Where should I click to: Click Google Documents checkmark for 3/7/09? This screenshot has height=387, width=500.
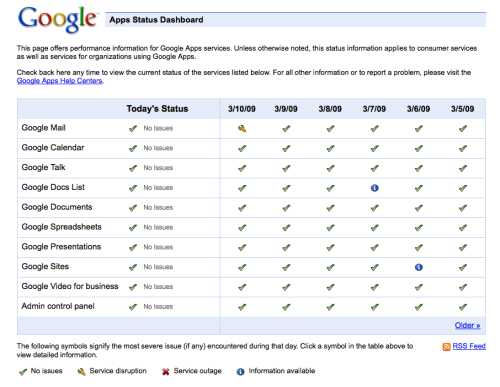[x=374, y=208]
